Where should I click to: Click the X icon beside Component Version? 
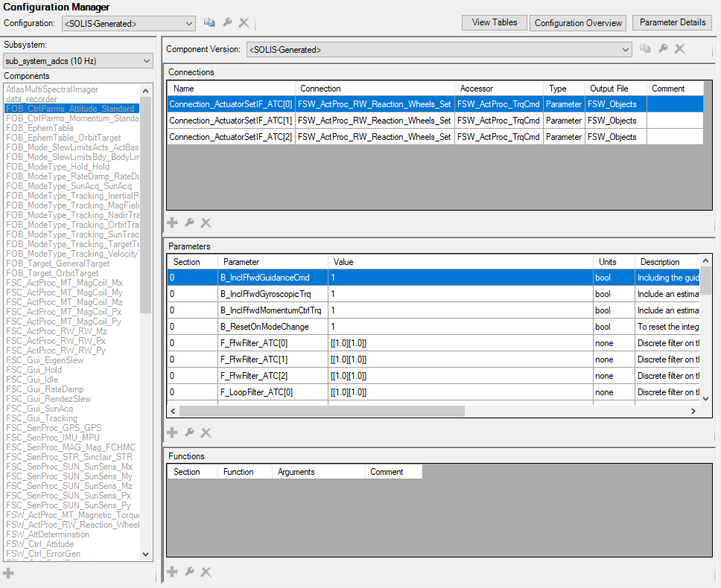point(679,49)
